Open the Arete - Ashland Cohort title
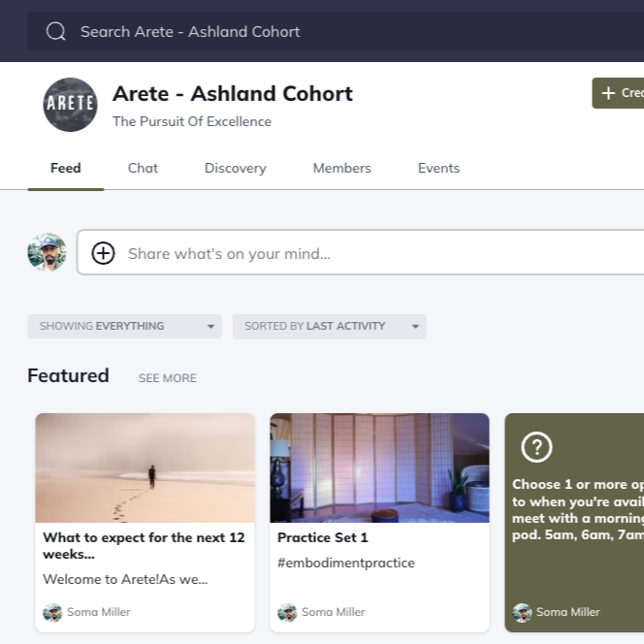 coord(233,94)
